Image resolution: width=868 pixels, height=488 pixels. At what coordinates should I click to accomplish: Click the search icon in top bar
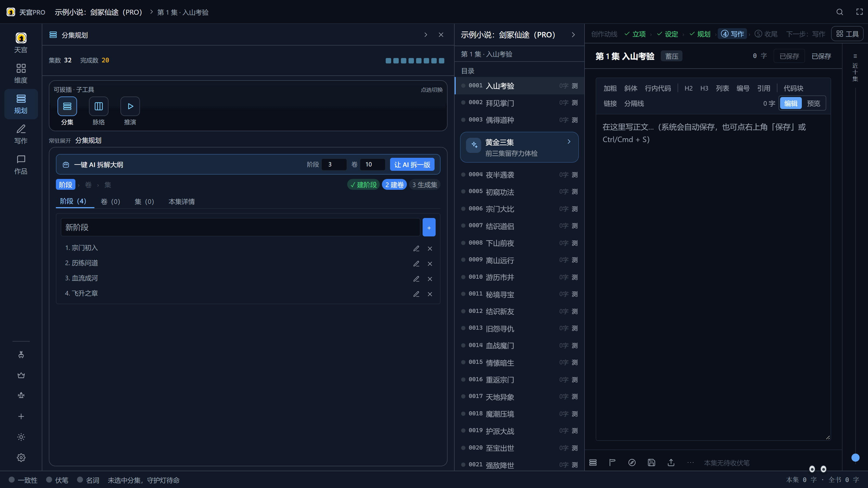[840, 12]
